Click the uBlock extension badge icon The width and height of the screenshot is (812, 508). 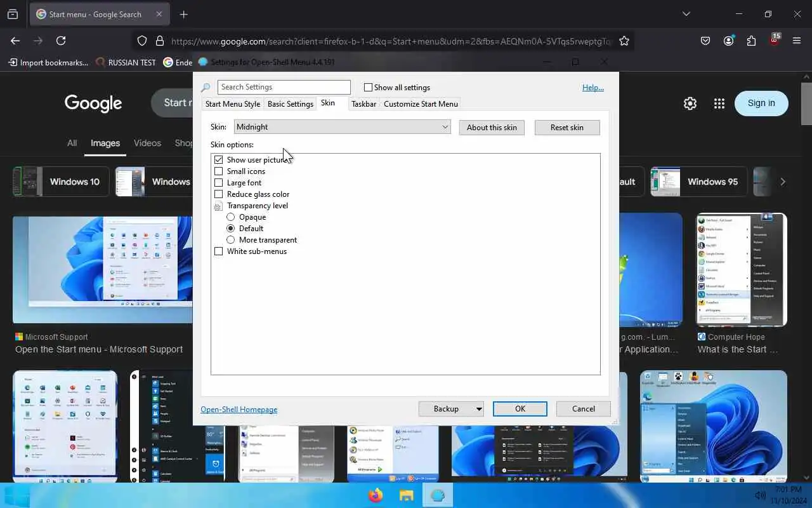pos(774,40)
